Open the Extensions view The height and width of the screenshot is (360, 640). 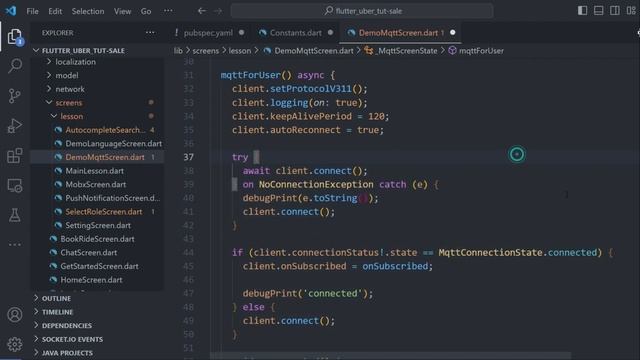(x=15, y=156)
